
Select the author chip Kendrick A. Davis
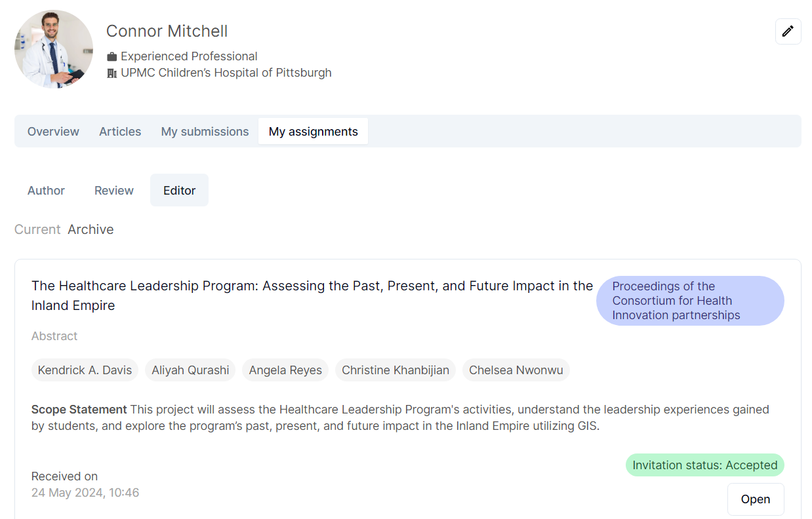click(x=85, y=370)
